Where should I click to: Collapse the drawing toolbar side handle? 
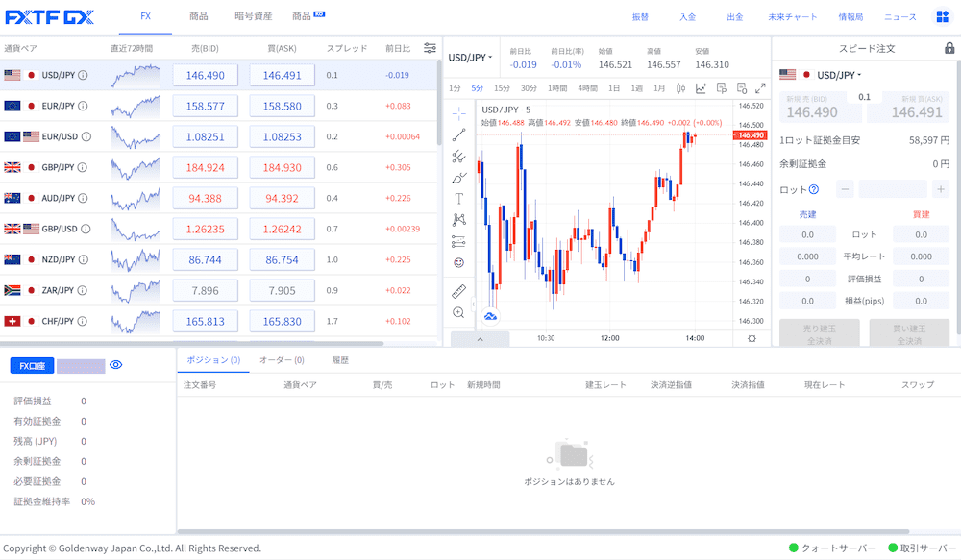coord(473,304)
